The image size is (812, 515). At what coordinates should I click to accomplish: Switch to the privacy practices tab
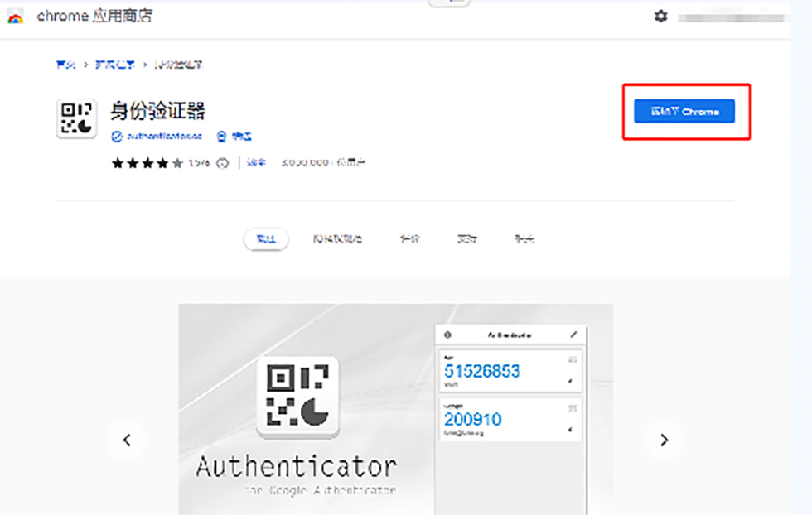(x=337, y=239)
